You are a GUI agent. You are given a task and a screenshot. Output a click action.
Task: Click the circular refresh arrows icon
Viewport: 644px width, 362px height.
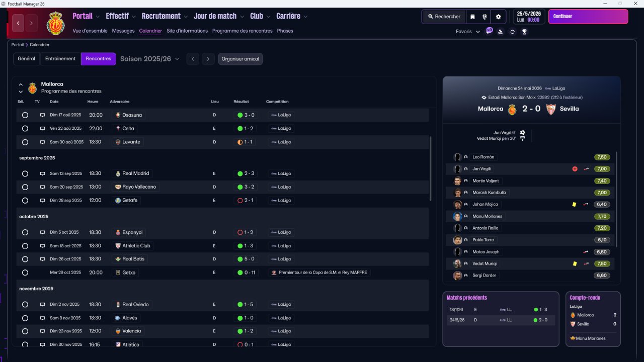click(x=512, y=32)
